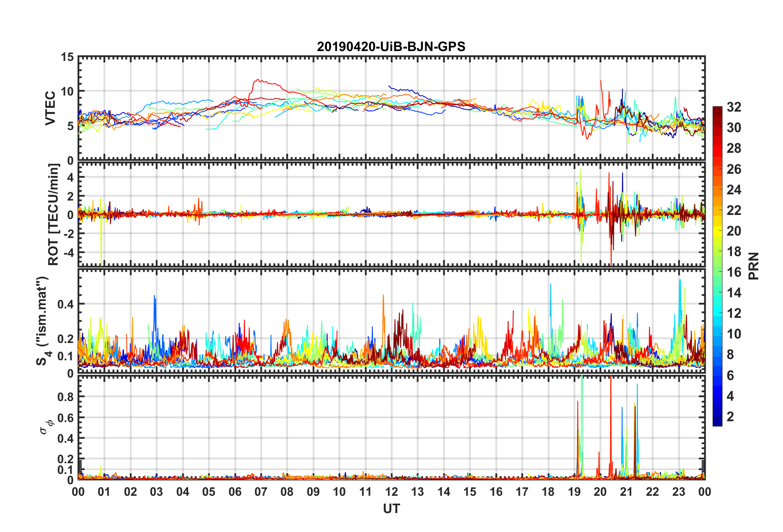This screenshot has height=532, width=783.
Task: Click x-axis tick label 06
Action: 235,492
